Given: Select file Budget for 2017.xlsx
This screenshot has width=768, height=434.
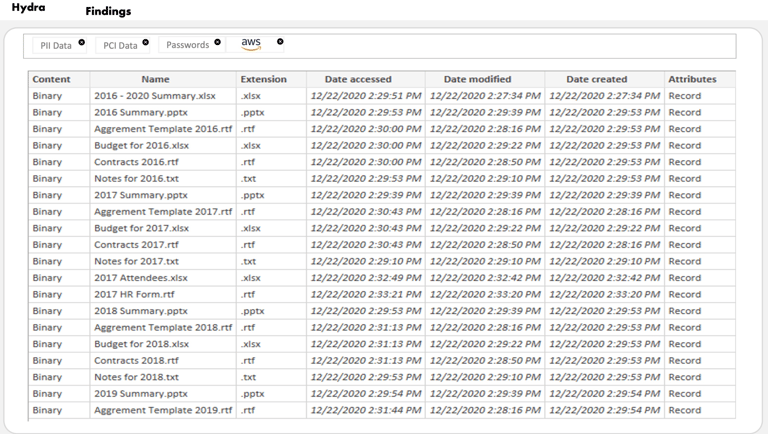Looking at the screenshot, I should tap(142, 228).
